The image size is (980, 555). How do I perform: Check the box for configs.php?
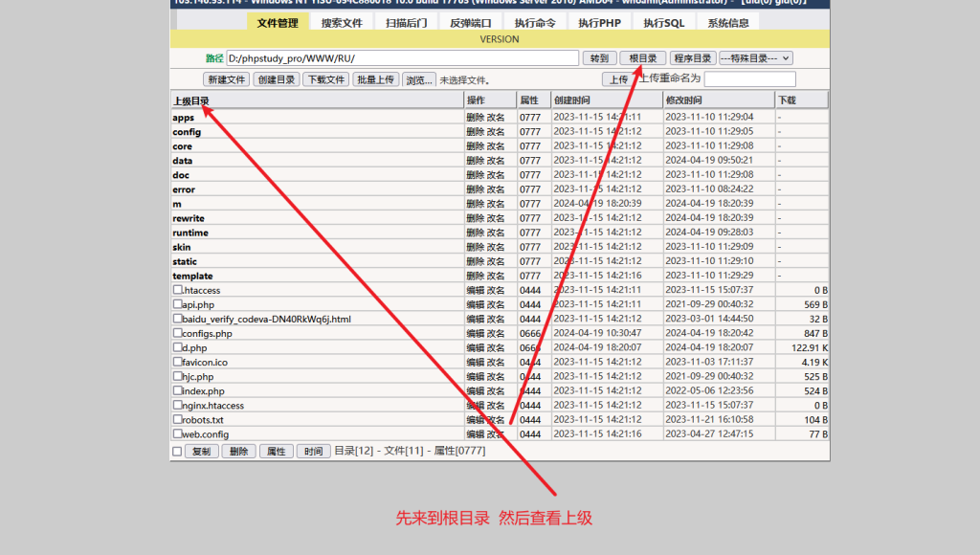coord(177,333)
